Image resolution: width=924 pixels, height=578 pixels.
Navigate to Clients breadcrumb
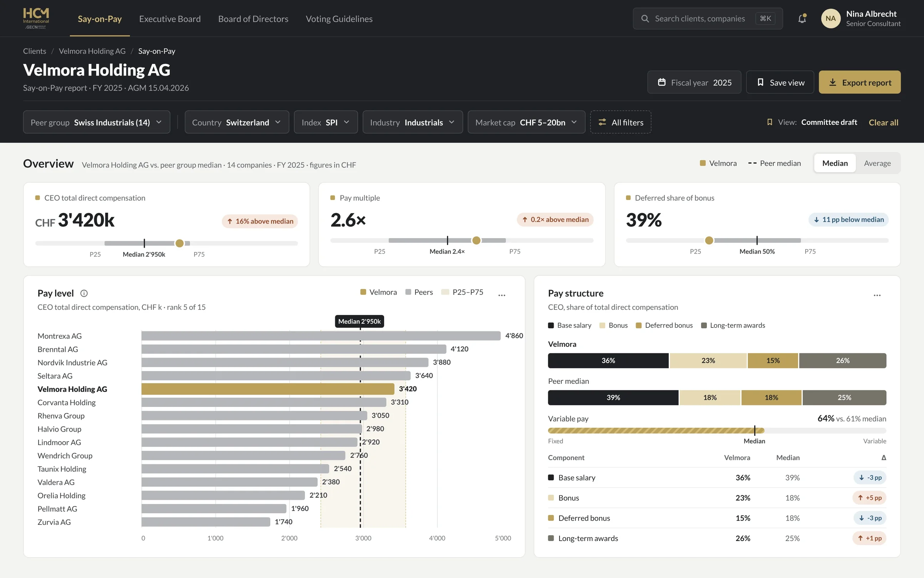pos(35,51)
